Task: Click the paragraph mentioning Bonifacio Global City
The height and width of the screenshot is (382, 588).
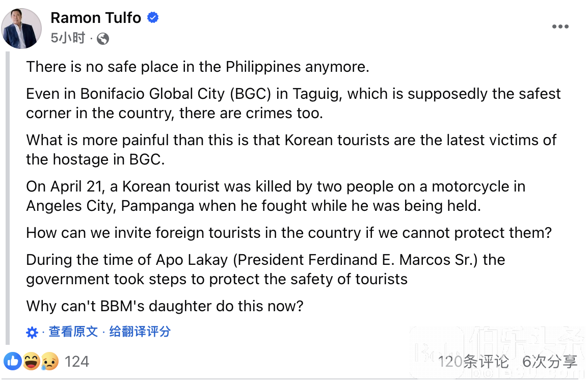Action: click(293, 103)
